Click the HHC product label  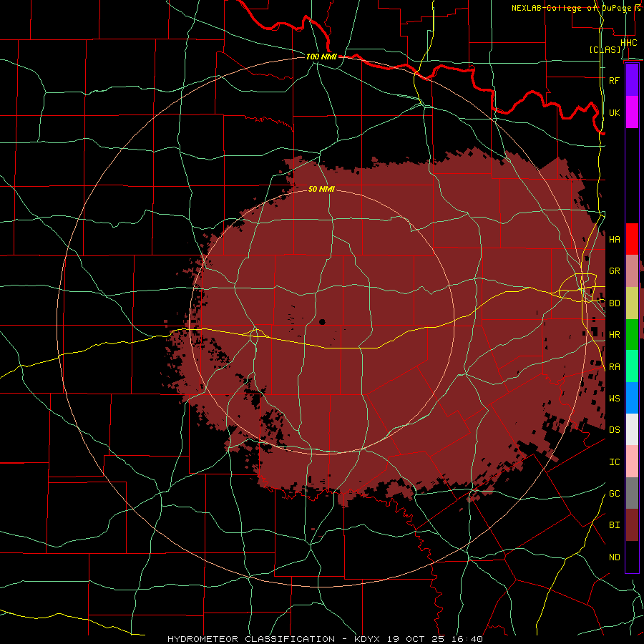click(628, 43)
